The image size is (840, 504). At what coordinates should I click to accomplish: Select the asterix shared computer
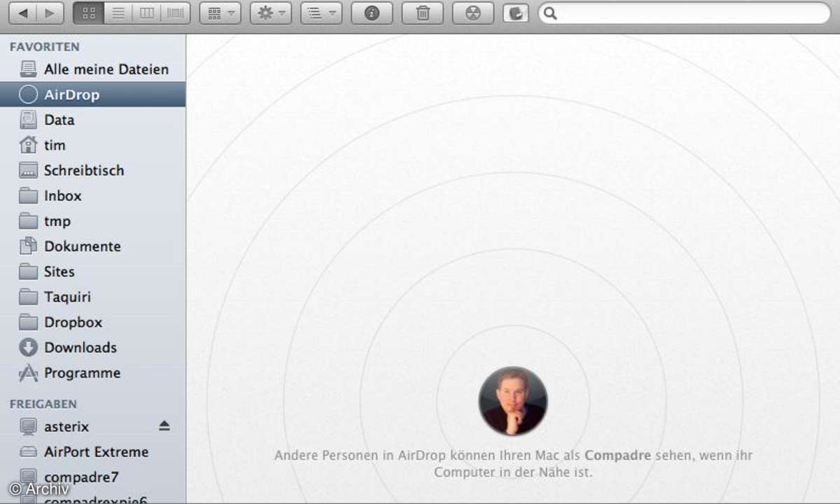(92, 426)
